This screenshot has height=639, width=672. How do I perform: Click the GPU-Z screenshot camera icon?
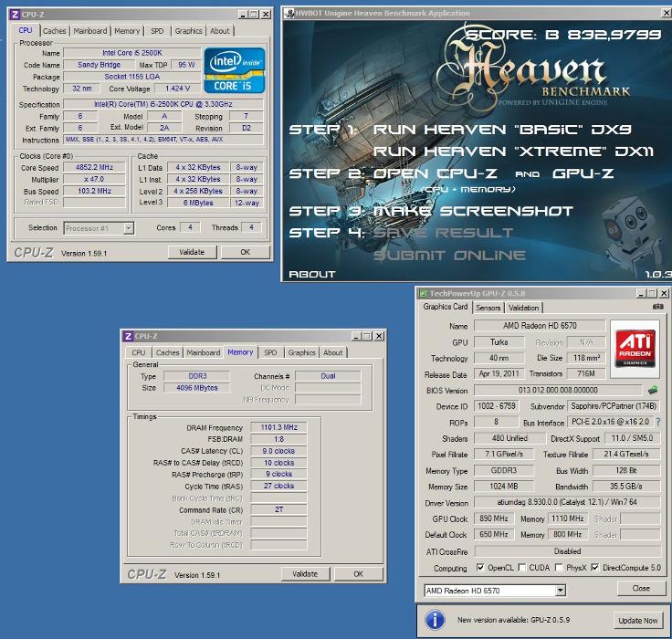click(658, 307)
